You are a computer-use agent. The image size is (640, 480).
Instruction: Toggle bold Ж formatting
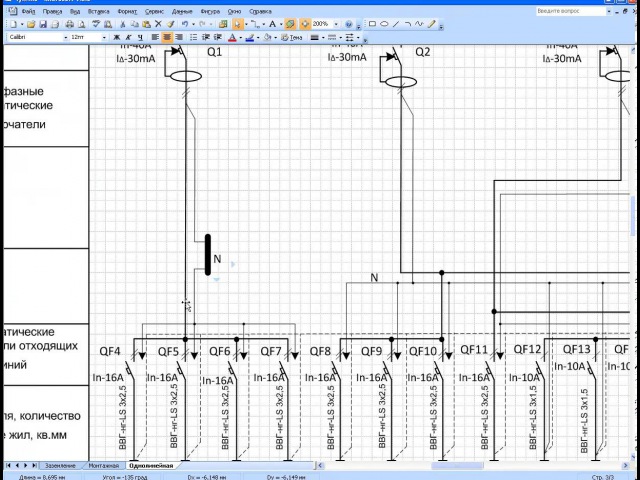point(117,38)
